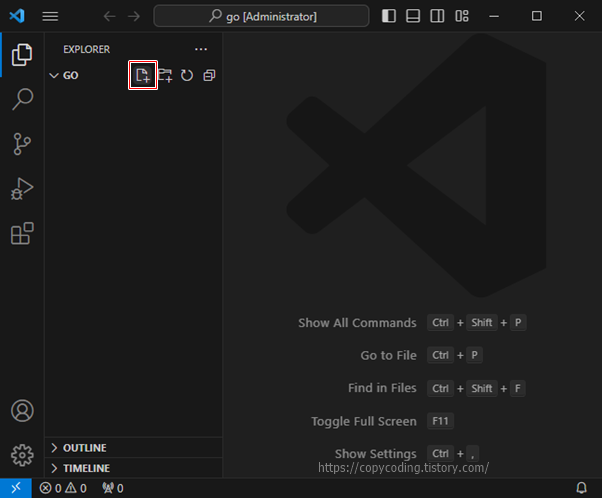Click the New File icon in GO folder
This screenshot has height=498, width=602.
coord(143,75)
